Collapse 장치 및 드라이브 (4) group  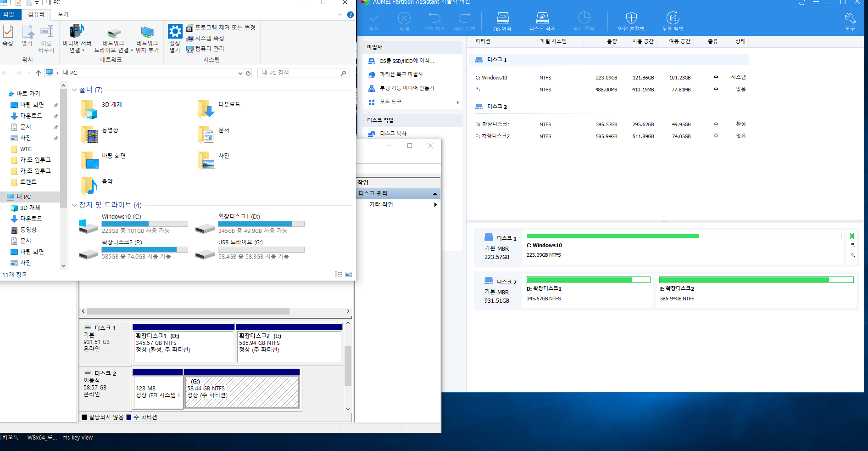(74, 205)
